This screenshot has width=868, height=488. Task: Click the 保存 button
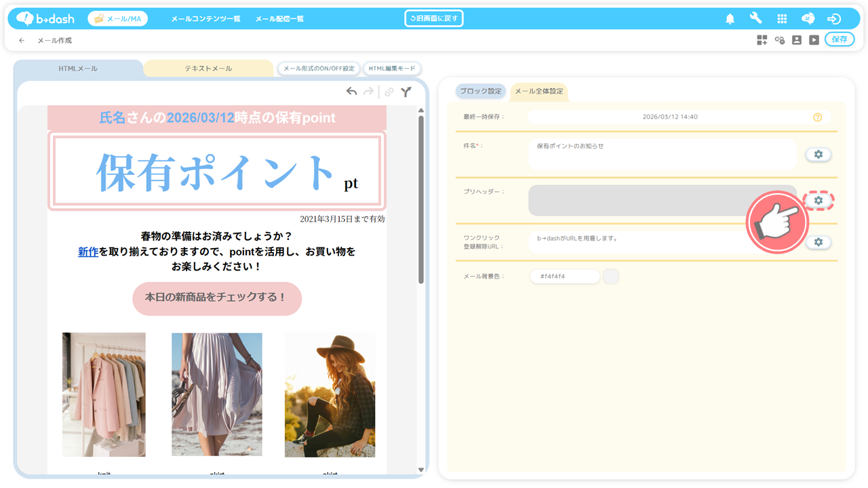[x=840, y=39]
